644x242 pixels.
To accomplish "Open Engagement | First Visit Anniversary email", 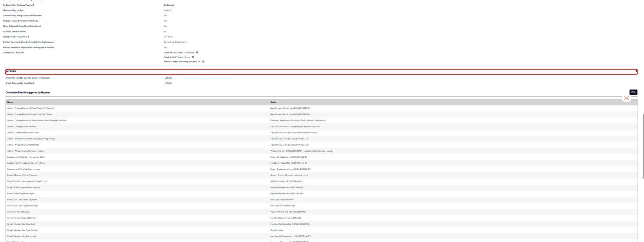I will 24,169.
